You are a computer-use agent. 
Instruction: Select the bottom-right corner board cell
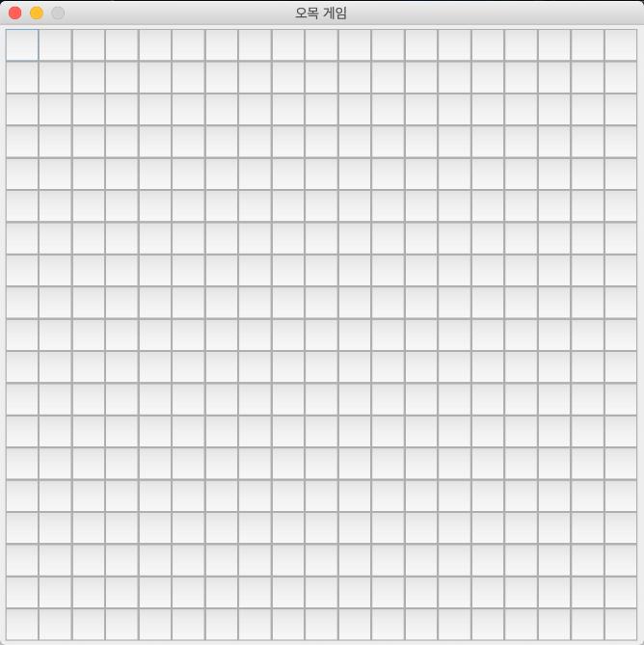[621, 625]
